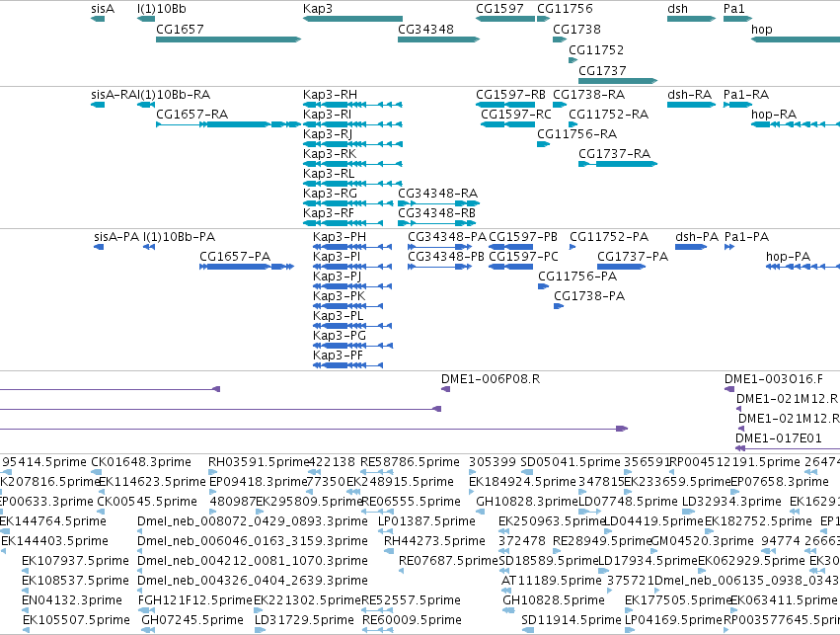840x635 pixels.
Task: Select EST GH07245.5prime
Action: (147, 630)
